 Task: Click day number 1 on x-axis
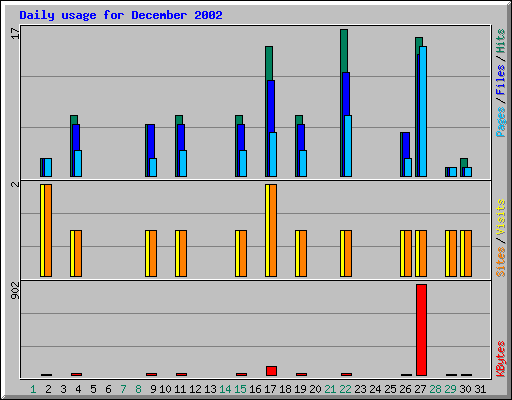33,389
